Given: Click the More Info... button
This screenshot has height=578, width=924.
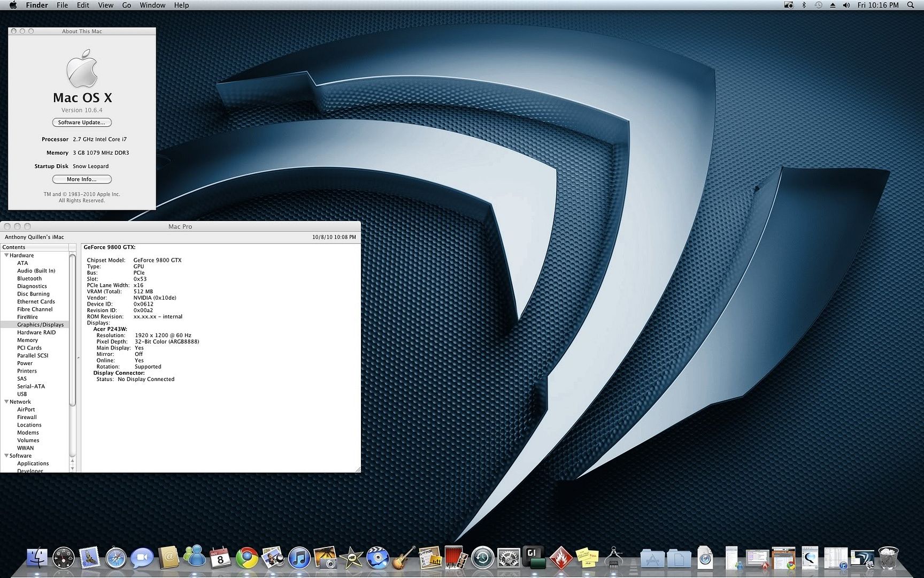Looking at the screenshot, I should point(82,179).
